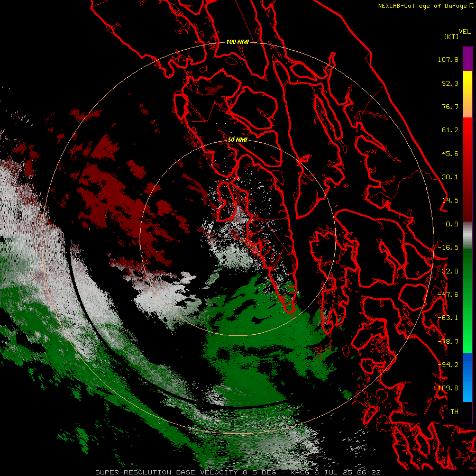Image resolution: width=476 pixels, height=476 pixels.
Task: Click the -47.6 legend value
Action: tap(448, 295)
